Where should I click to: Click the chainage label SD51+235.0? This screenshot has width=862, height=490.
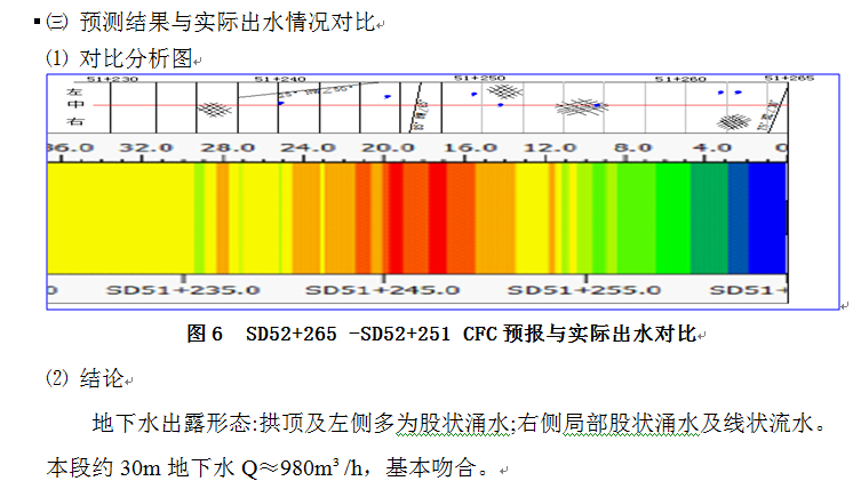[183, 290]
